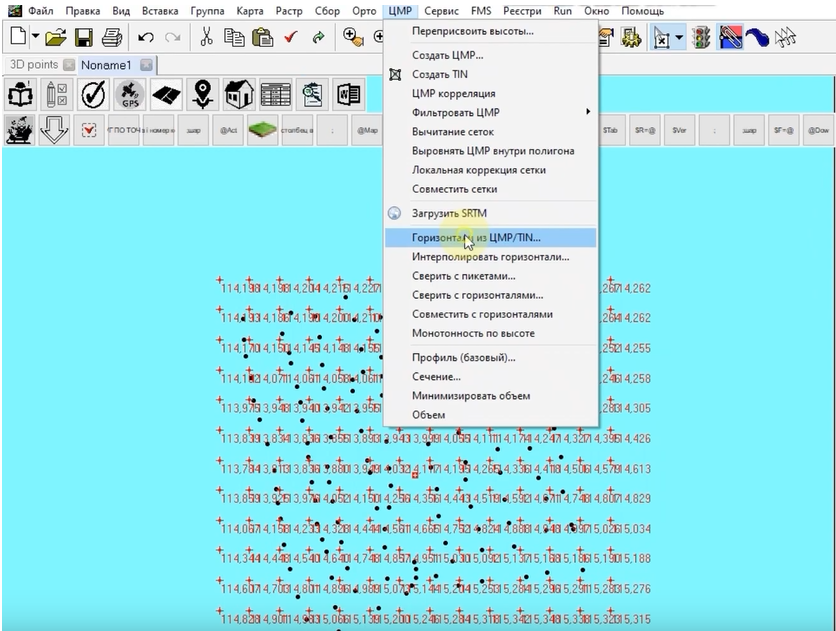Screen dimensions: 836x631
Task: Click the circled checkmark toolbar icon
Action: [93, 94]
